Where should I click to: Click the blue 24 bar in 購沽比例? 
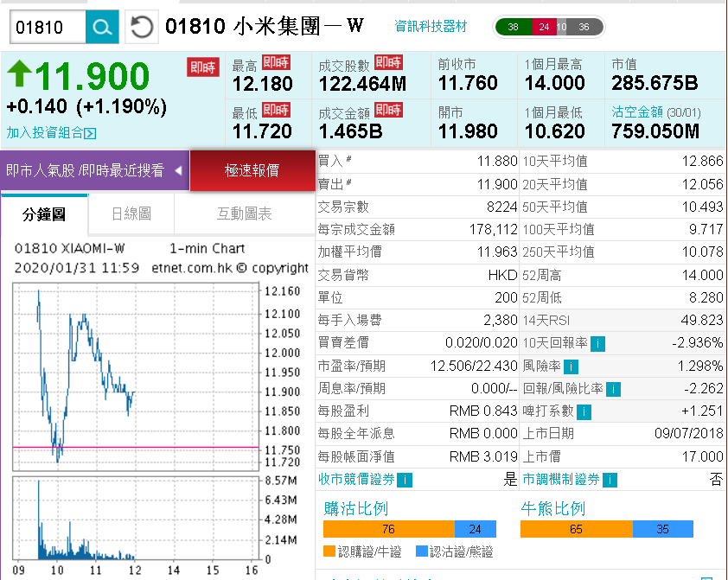point(476,529)
